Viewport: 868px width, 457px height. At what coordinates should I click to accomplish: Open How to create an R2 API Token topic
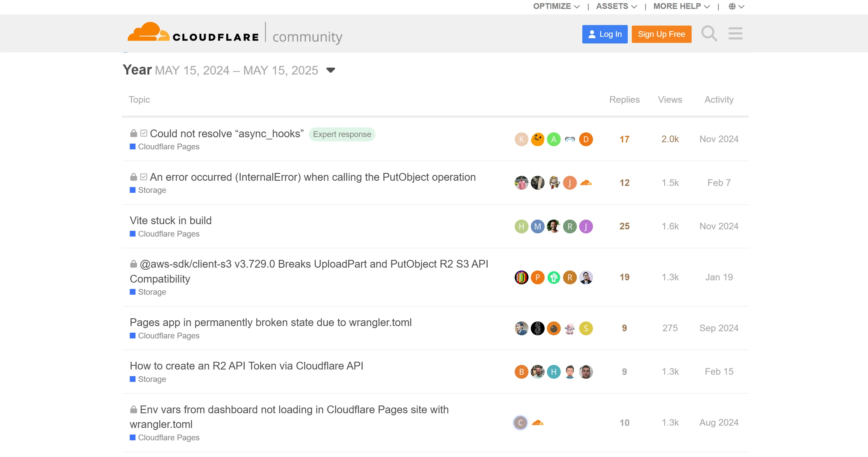coord(246,366)
